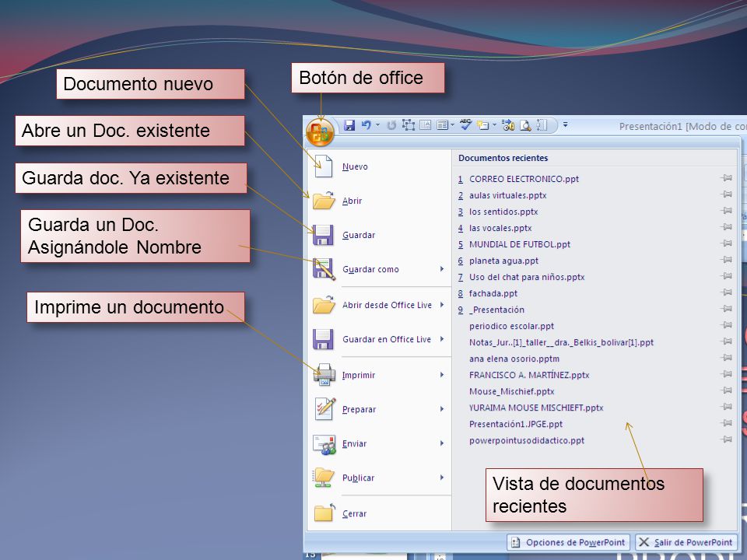This screenshot has width=747, height=560.
Task: Click the Undo arrow in quick access toolbar
Action: click(366, 125)
